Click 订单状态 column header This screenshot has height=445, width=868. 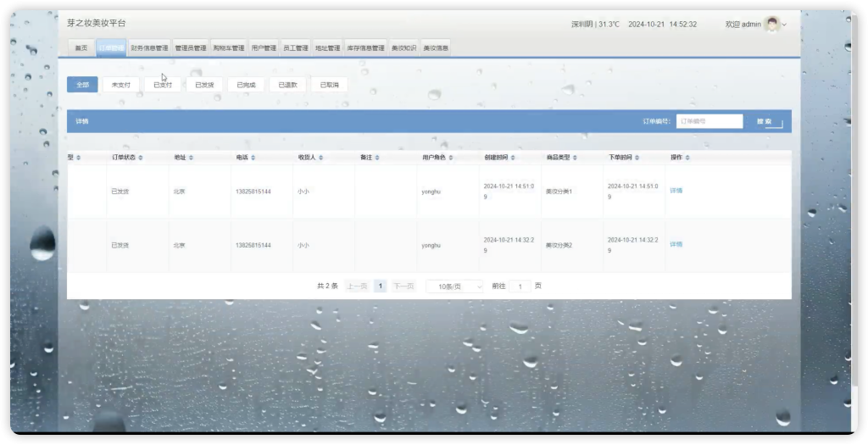pos(124,158)
